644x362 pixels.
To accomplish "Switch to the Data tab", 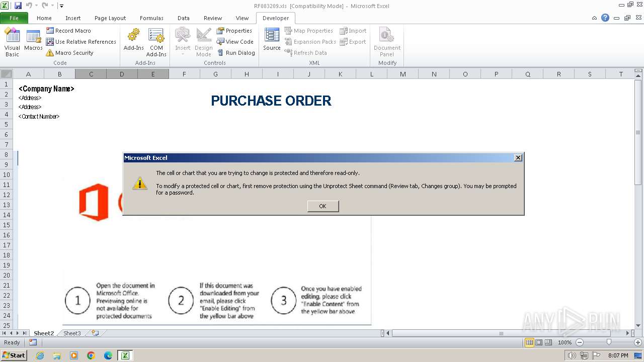I will coord(184,18).
